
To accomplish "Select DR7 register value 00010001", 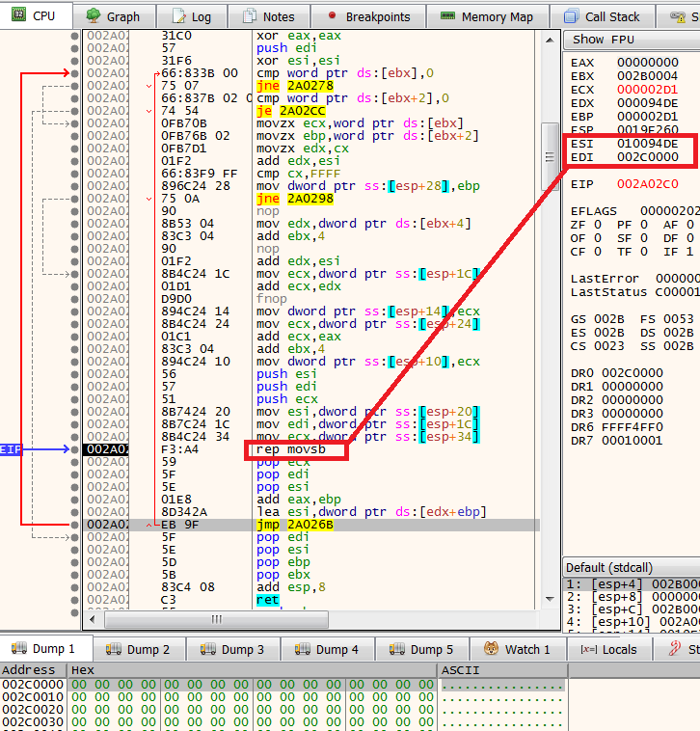I will tap(633, 441).
